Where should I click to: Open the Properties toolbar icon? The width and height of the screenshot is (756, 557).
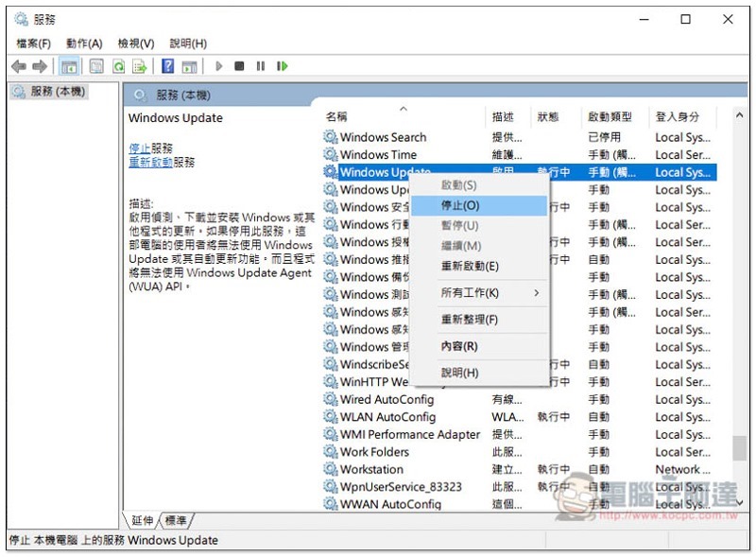tap(96, 66)
